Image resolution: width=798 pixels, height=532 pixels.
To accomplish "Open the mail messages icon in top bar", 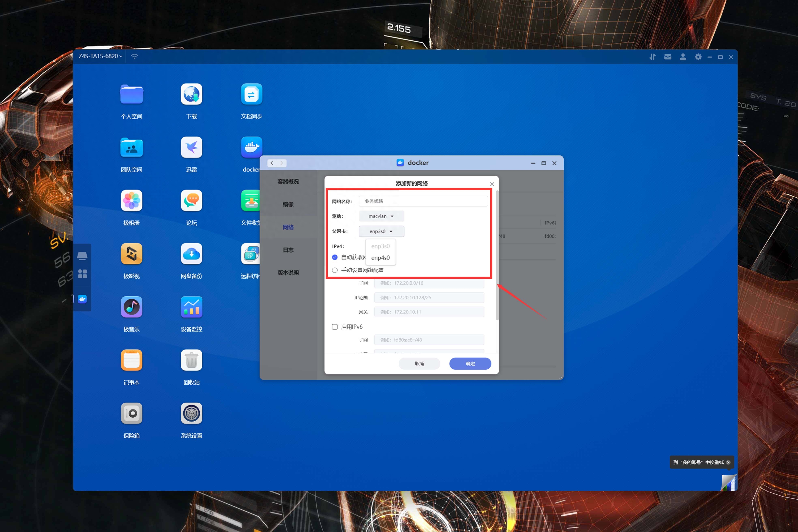I will click(x=668, y=57).
